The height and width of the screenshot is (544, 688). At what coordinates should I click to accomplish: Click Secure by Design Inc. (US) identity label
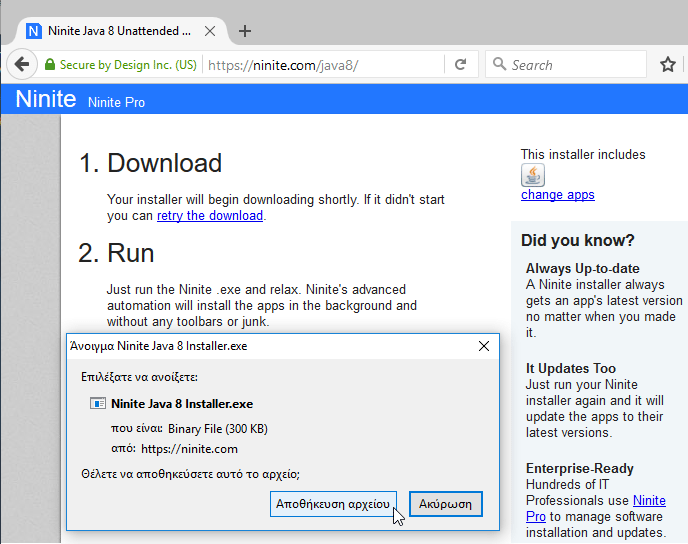tap(128, 65)
